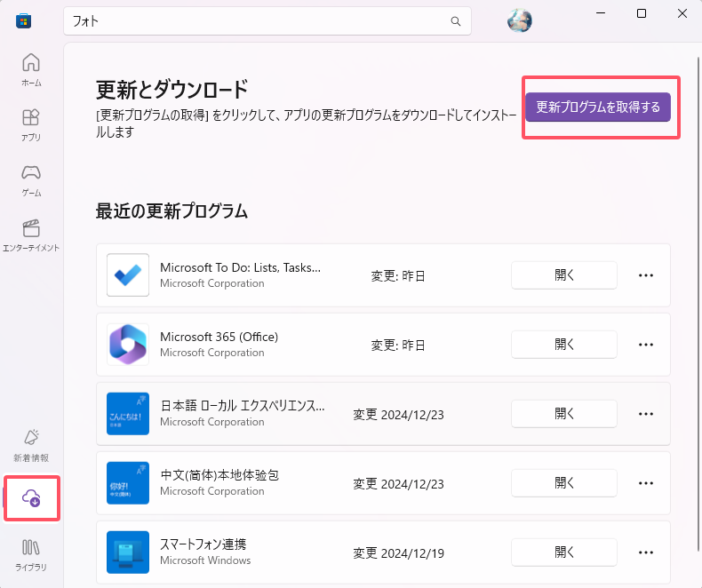Screen dimensions: 702x588
Task: Go to Home (ホーム) in sidebar
Action: [x=31, y=70]
